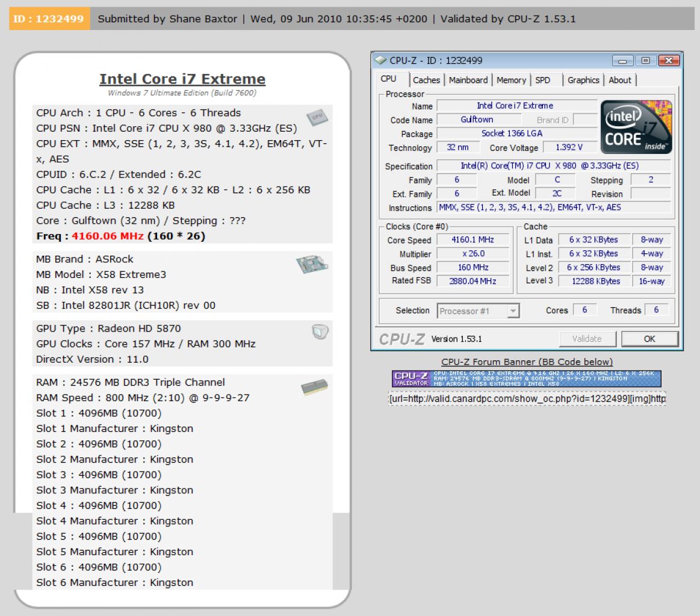
Task: Click the DirectX Version : 11.0 line
Action: click(93, 359)
